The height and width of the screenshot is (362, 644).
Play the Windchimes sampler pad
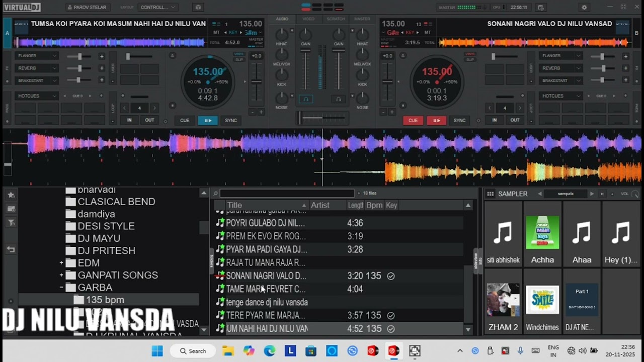coord(542,301)
